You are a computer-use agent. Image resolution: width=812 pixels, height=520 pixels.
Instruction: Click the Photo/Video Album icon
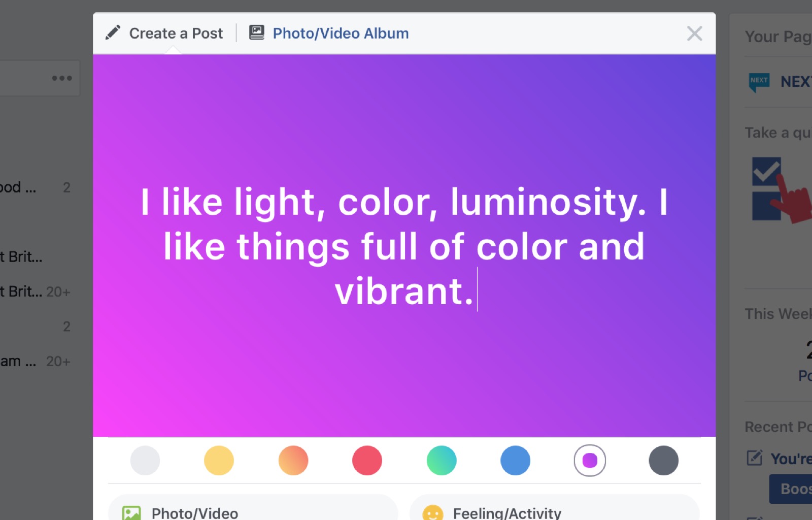coord(257,32)
